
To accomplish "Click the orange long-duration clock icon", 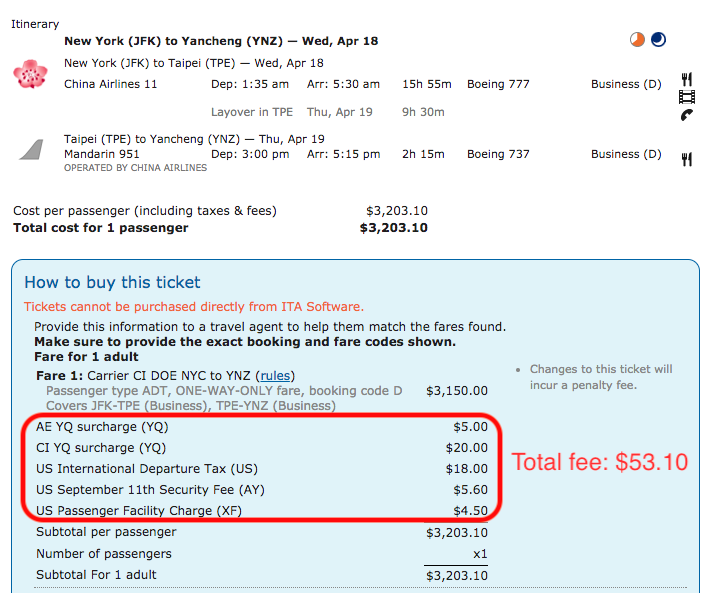I will tap(638, 40).
